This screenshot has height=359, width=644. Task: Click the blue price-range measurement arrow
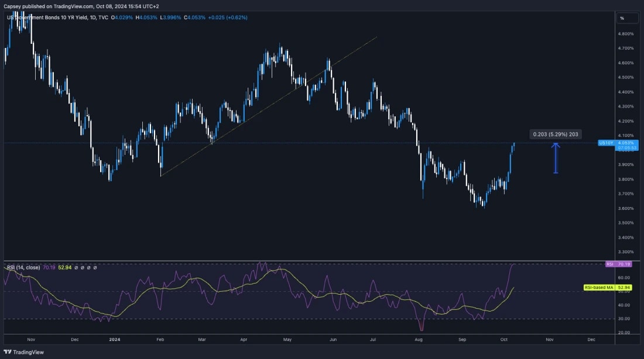[556, 158]
